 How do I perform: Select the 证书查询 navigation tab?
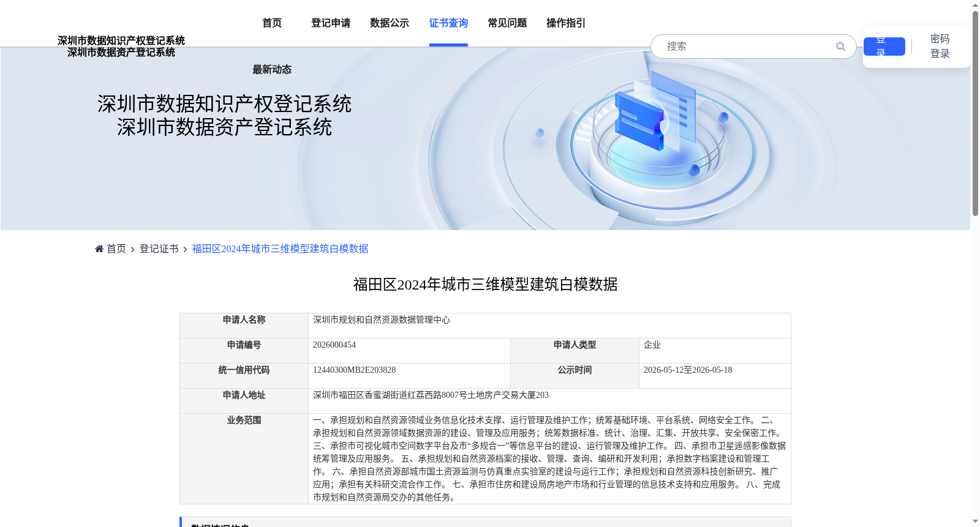(448, 23)
